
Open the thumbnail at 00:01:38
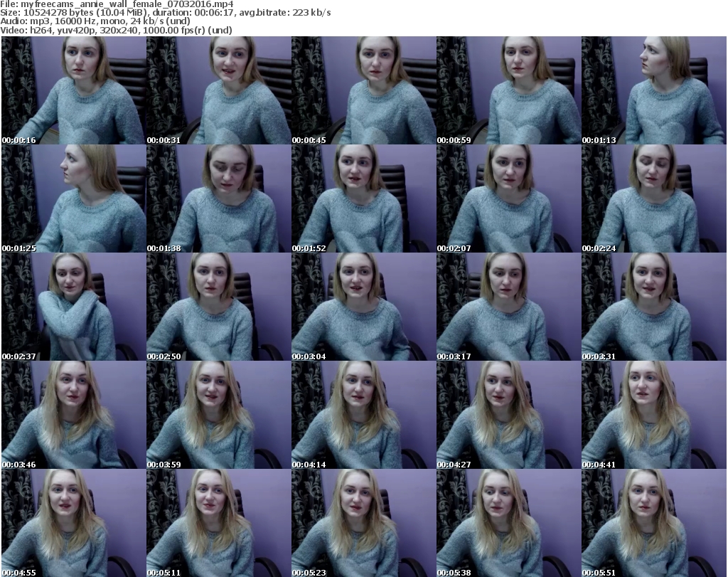click(x=219, y=198)
